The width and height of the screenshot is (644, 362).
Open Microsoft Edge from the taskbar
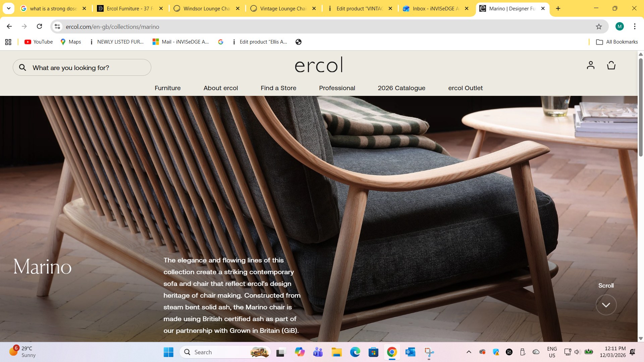click(355, 352)
